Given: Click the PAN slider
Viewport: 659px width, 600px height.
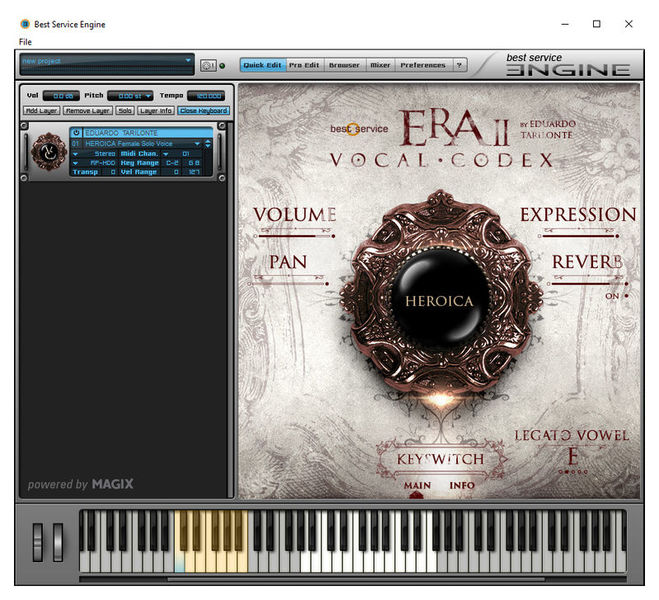Looking at the screenshot, I should pos(289,284).
